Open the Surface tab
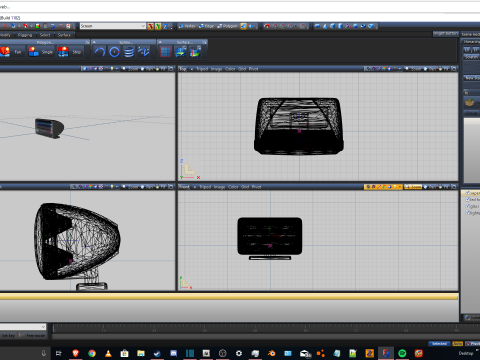Image resolution: width=480 pixels, height=360 pixels. click(x=64, y=35)
